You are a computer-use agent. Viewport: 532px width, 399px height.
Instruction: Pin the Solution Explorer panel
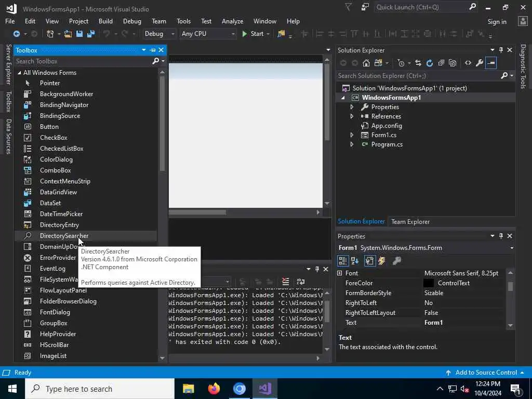coord(501,50)
